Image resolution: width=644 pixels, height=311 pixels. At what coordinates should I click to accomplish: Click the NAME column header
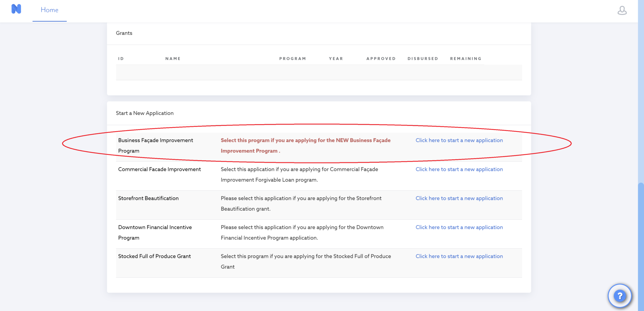point(173,59)
